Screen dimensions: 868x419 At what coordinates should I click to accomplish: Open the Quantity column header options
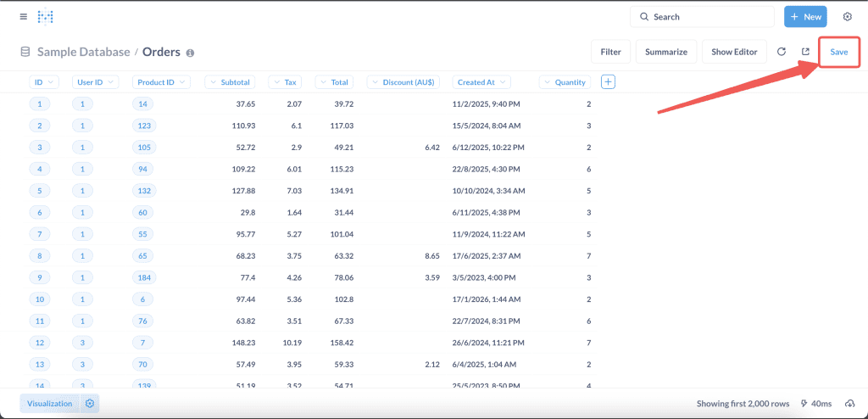[x=565, y=82]
